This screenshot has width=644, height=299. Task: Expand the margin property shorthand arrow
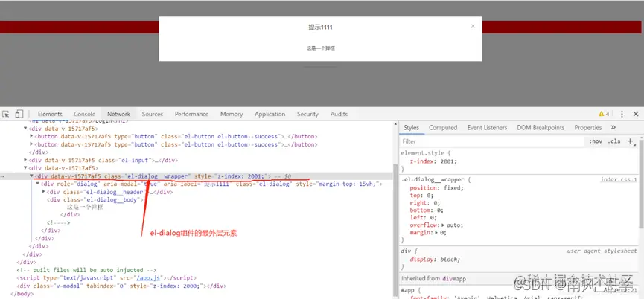[x=436, y=233]
